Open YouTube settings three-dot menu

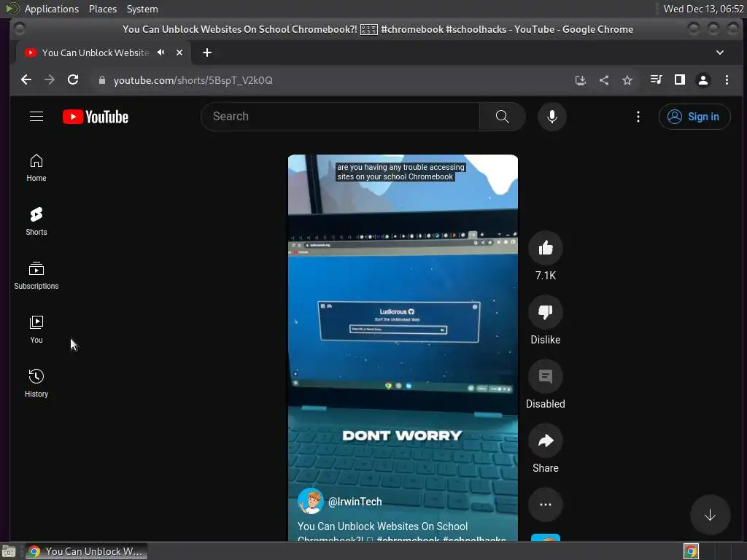[638, 117]
